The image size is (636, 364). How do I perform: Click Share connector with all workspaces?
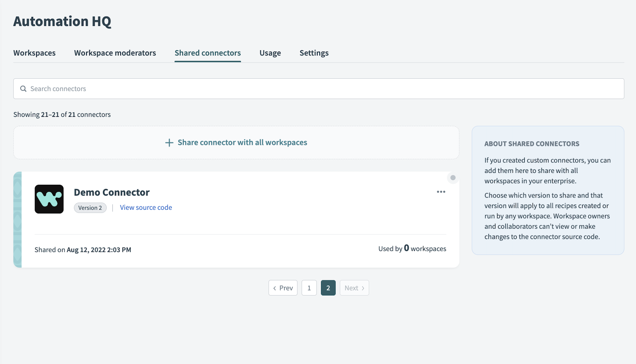coord(242,142)
